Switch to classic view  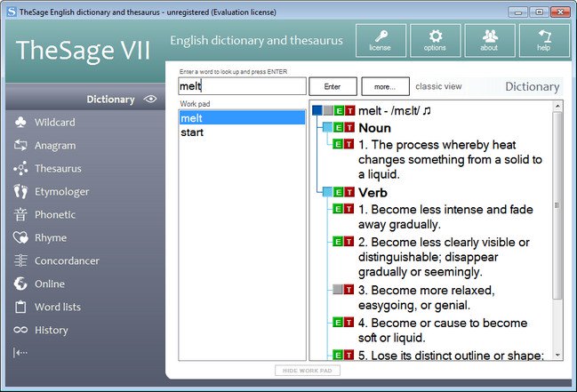click(438, 86)
